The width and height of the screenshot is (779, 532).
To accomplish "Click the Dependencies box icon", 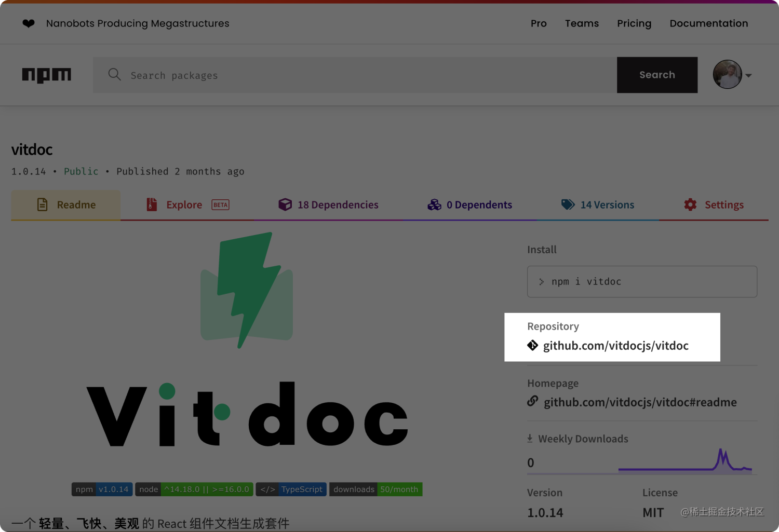I will point(285,204).
